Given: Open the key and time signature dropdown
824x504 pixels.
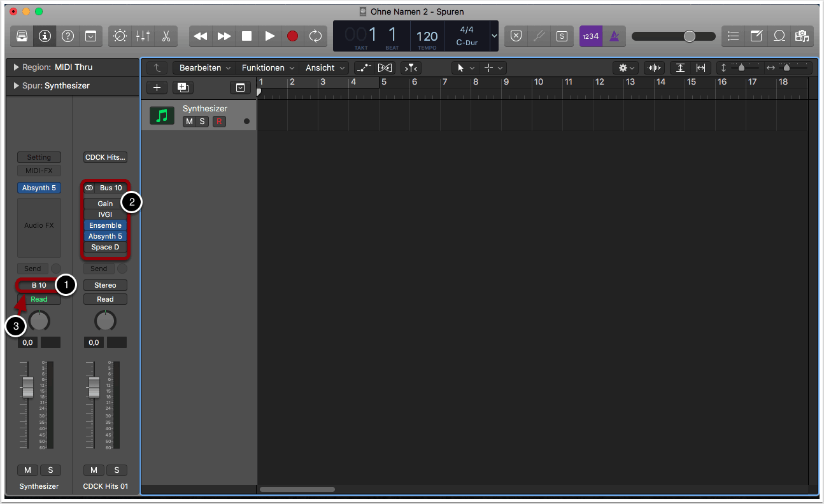Looking at the screenshot, I should [494, 36].
